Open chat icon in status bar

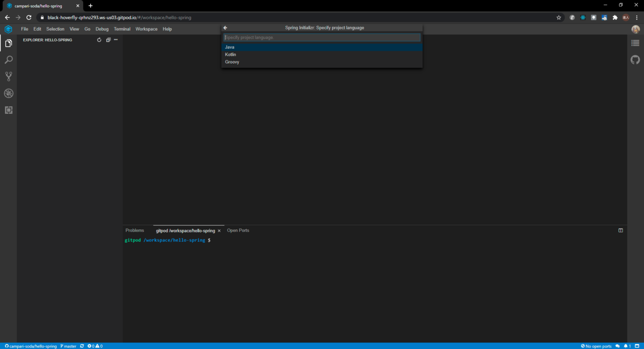[x=618, y=346]
